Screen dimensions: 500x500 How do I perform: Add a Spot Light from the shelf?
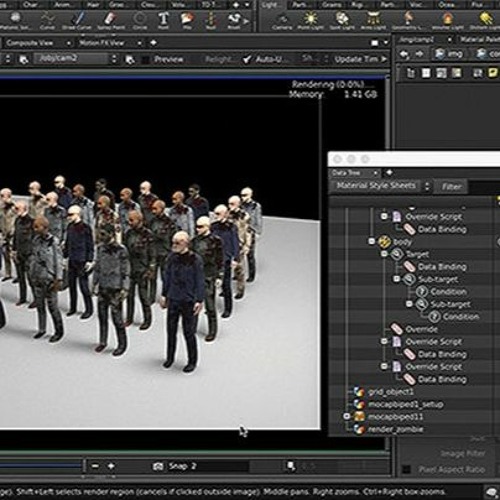[x=342, y=21]
